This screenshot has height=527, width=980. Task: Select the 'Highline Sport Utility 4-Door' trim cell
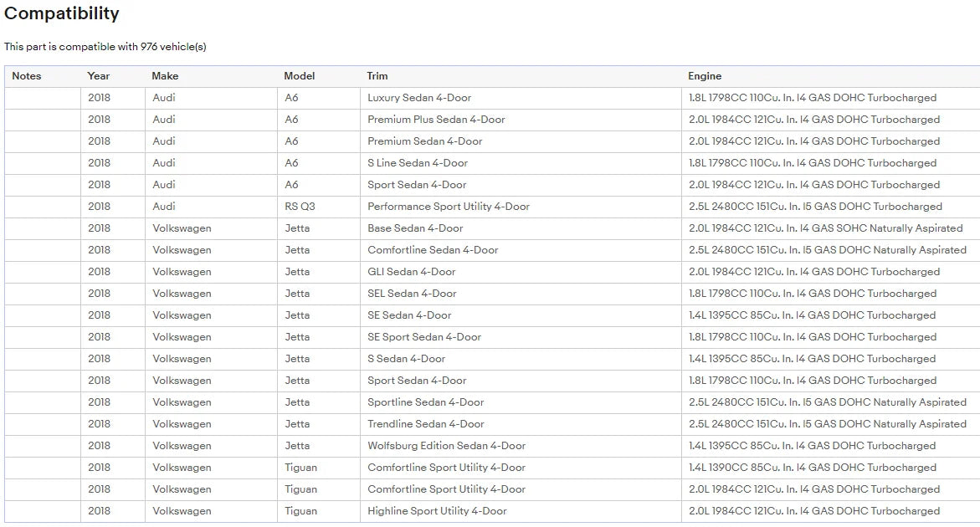tap(521, 511)
